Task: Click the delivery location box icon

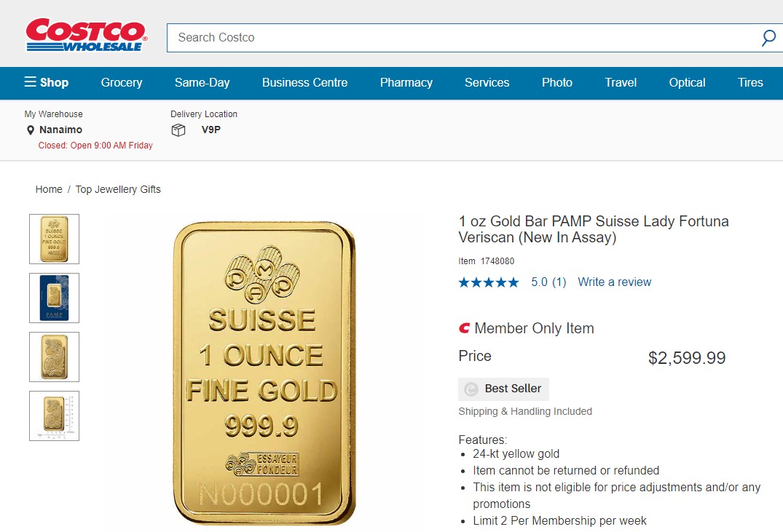Action: click(178, 130)
